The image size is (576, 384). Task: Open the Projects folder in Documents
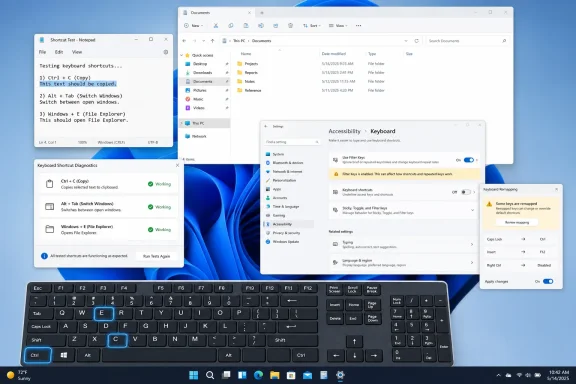tap(251, 64)
